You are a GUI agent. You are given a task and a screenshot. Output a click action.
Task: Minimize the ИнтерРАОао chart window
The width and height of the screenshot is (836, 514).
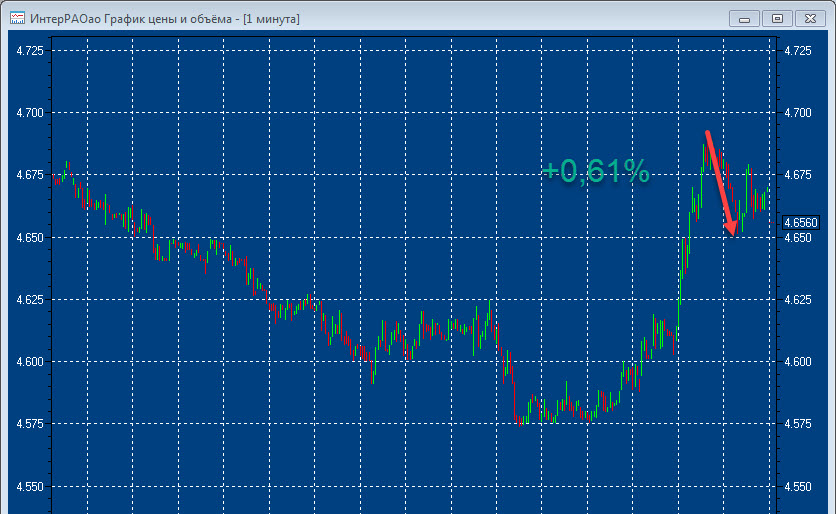coord(744,19)
